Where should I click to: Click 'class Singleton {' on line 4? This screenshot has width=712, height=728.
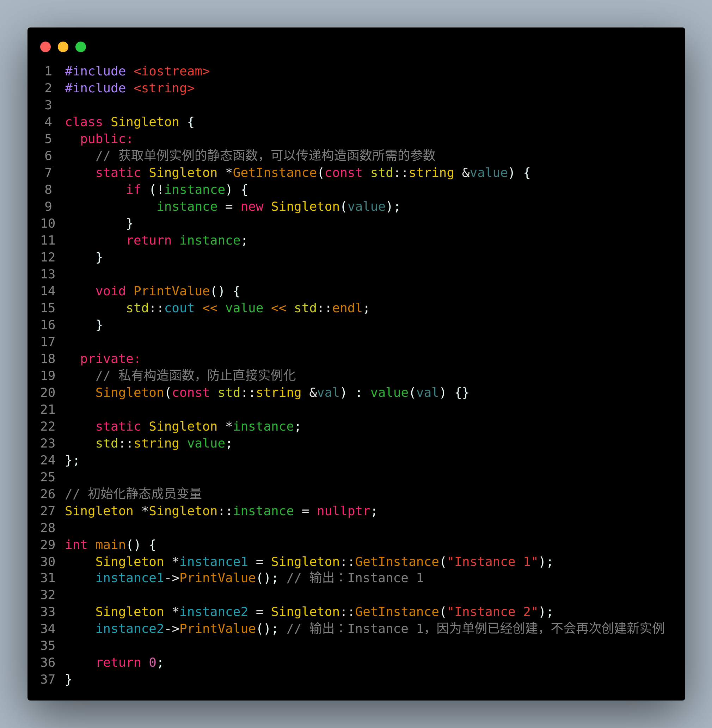[129, 122]
